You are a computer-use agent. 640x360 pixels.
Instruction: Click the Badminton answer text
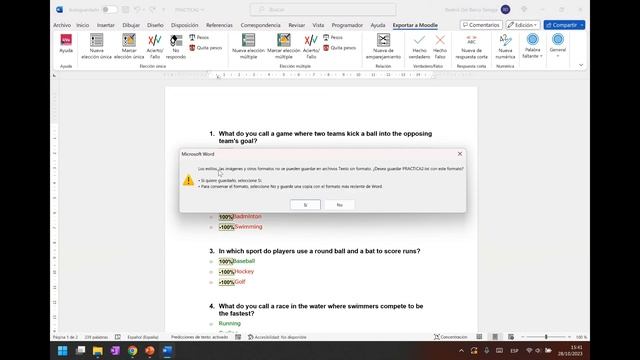click(x=247, y=216)
